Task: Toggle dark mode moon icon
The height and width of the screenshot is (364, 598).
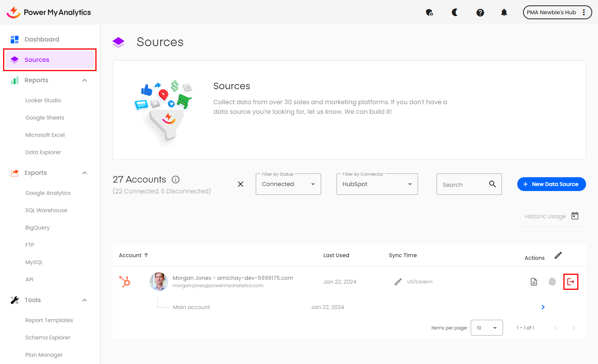Action: coord(455,13)
